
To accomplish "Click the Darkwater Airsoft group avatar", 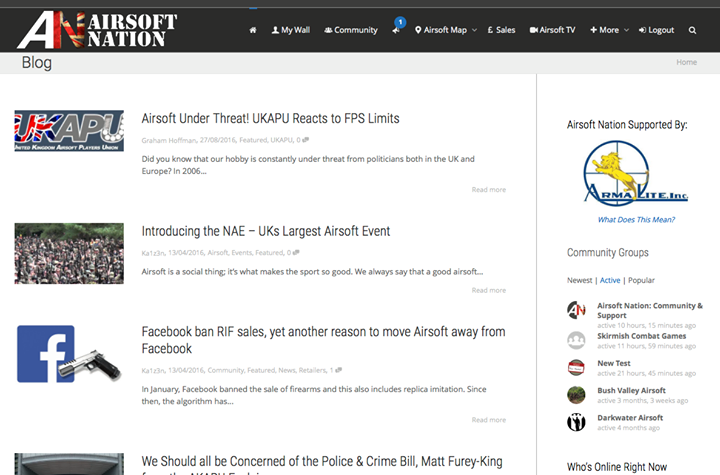I will (x=576, y=422).
